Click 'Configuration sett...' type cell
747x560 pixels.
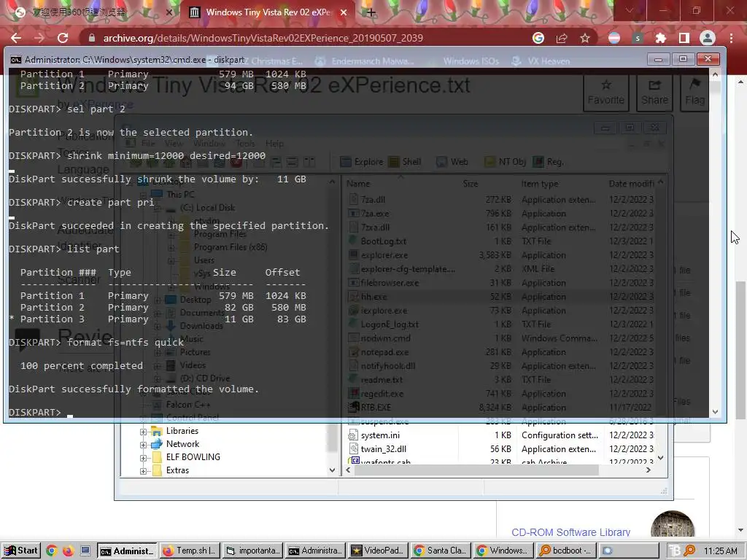(560, 435)
